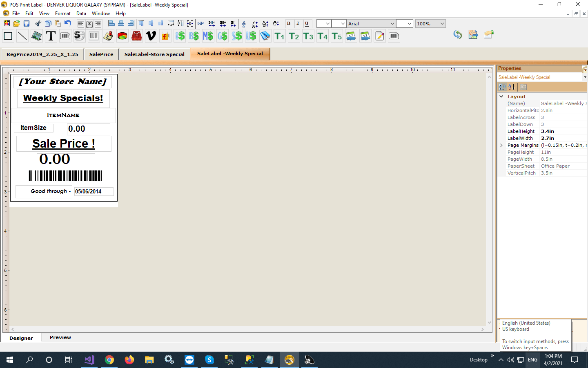Open the 100% zoom dropdown
This screenshot has height=368, width=588.
[442, 24]
